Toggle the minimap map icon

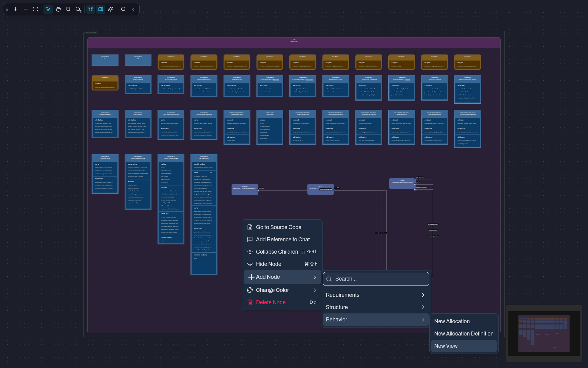click(x=100, y=9)
